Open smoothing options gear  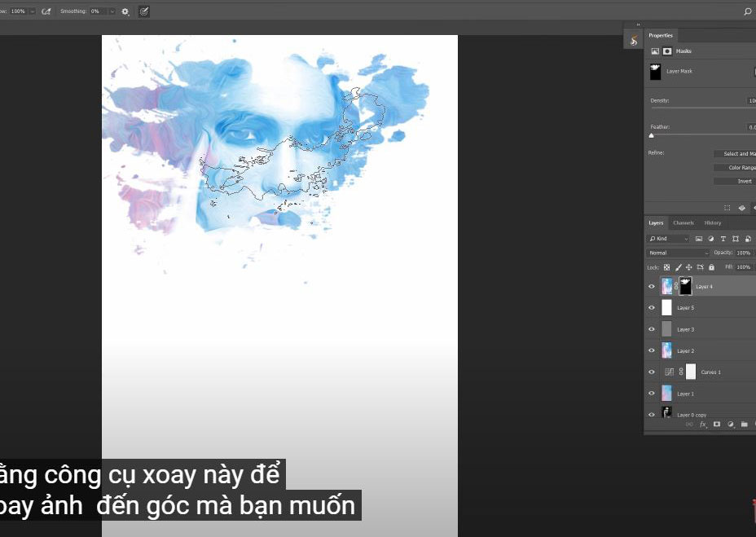pos(125,11)
